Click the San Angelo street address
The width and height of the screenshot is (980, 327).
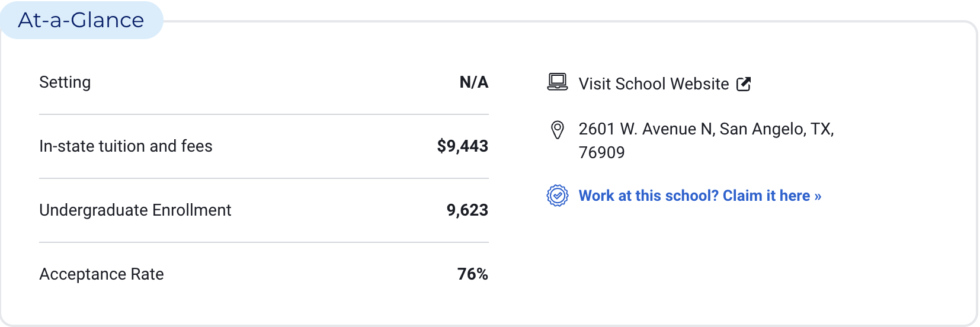pos(706,129)
